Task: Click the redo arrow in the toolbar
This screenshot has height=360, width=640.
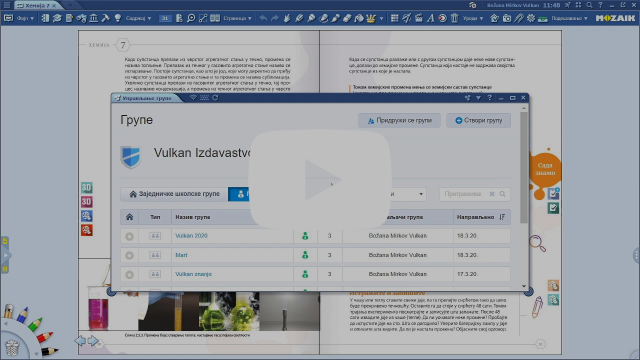Action: 275,18
